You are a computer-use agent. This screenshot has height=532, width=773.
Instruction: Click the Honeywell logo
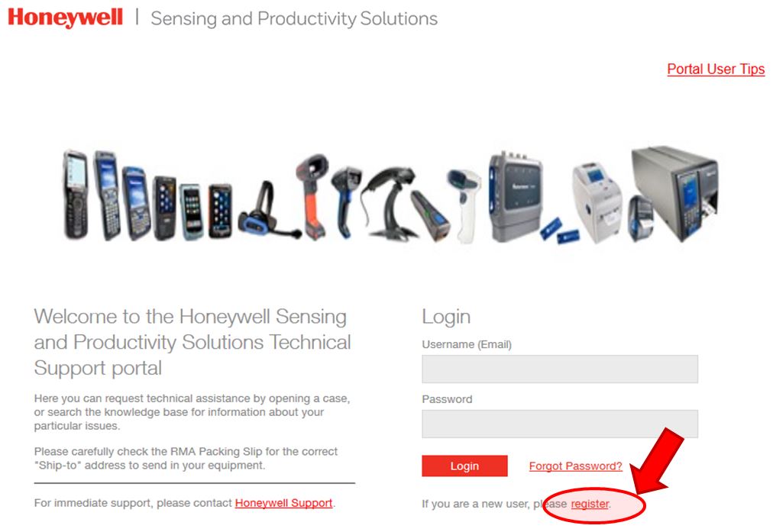[65, 18]
